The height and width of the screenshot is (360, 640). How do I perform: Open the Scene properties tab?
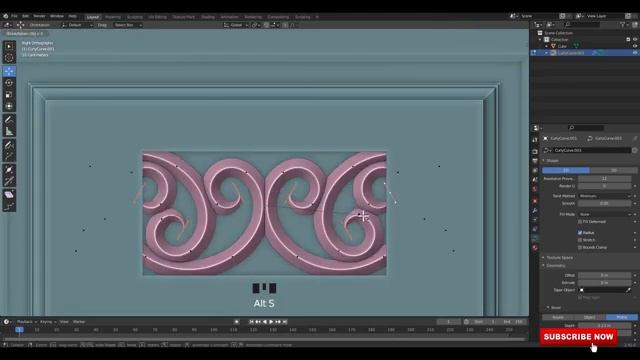click(535, 180)
